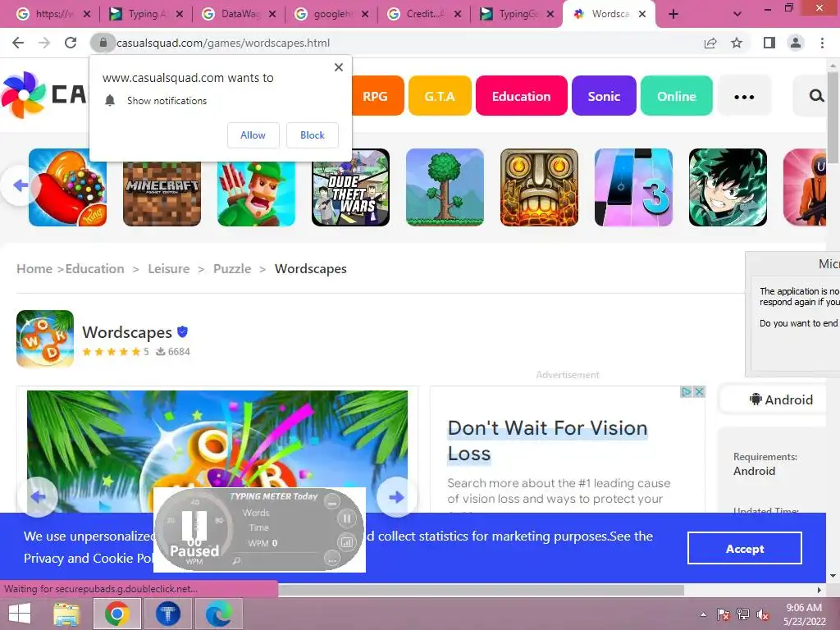Open the Minecraft game thumbnail

click(x=162, y=193)
